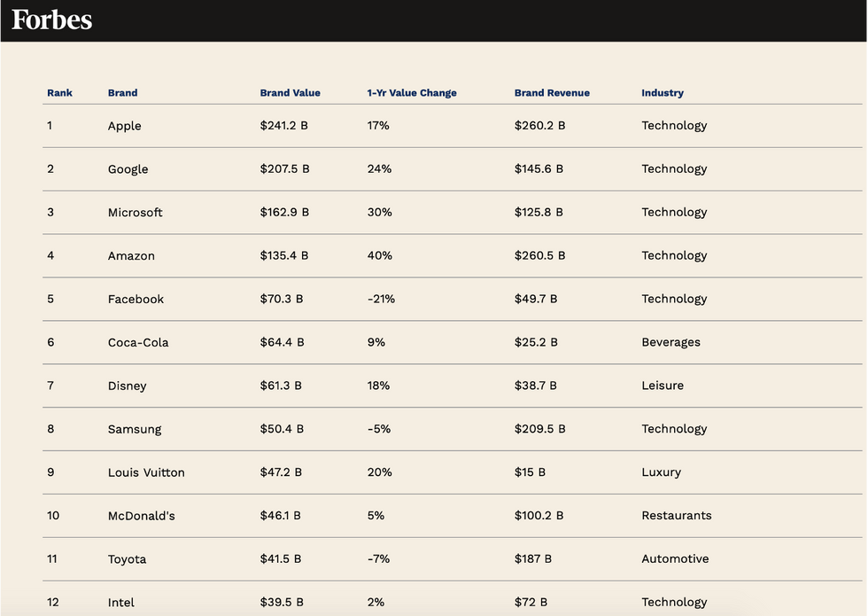Click Apple's $241.2 B brand value

point(283,126)
